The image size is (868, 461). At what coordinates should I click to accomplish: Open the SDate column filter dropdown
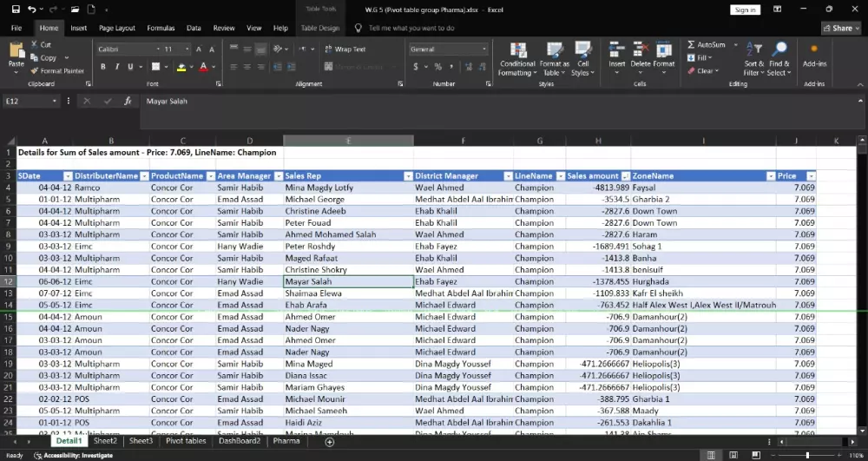pyautogui.click(x=68, y=176)
